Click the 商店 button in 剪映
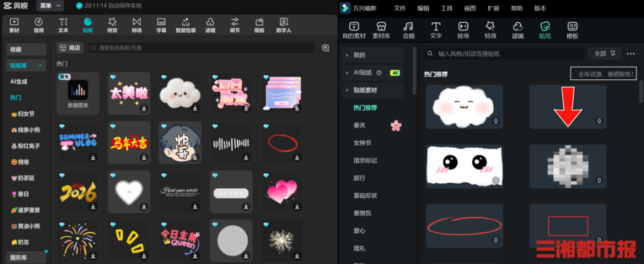This screenshot has width=644, height=264. pos(70,48)
